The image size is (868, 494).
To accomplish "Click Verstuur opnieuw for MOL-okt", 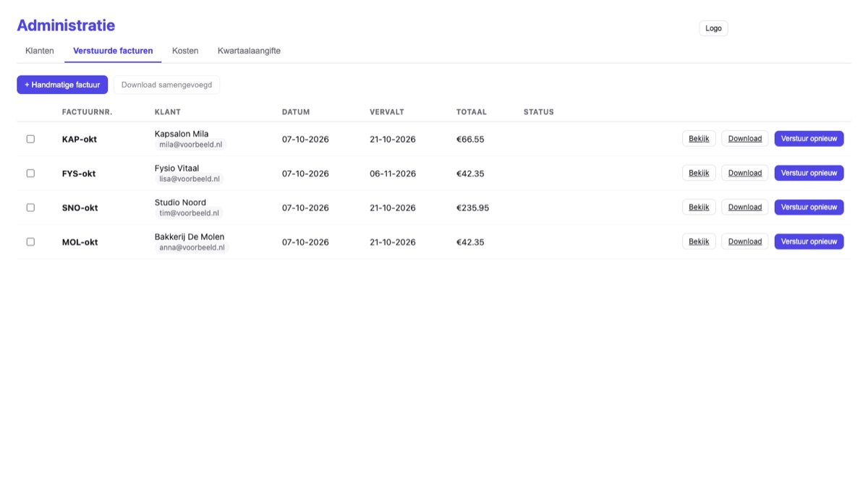I will [x=809, y=242].
